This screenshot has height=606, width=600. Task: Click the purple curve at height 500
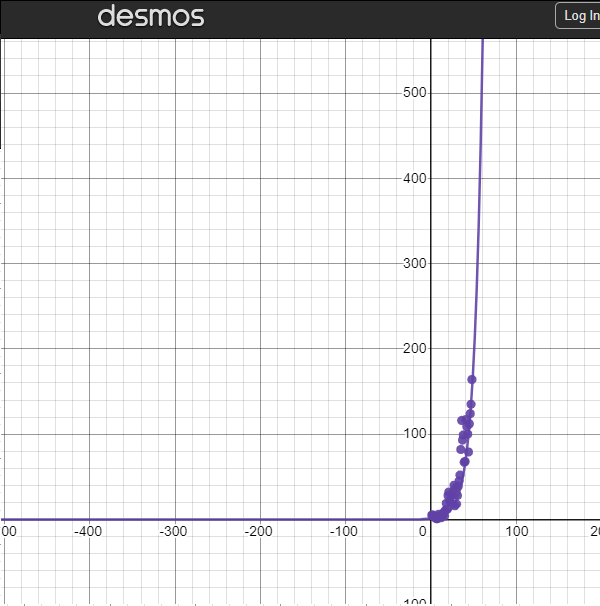[x=482, y=93]
